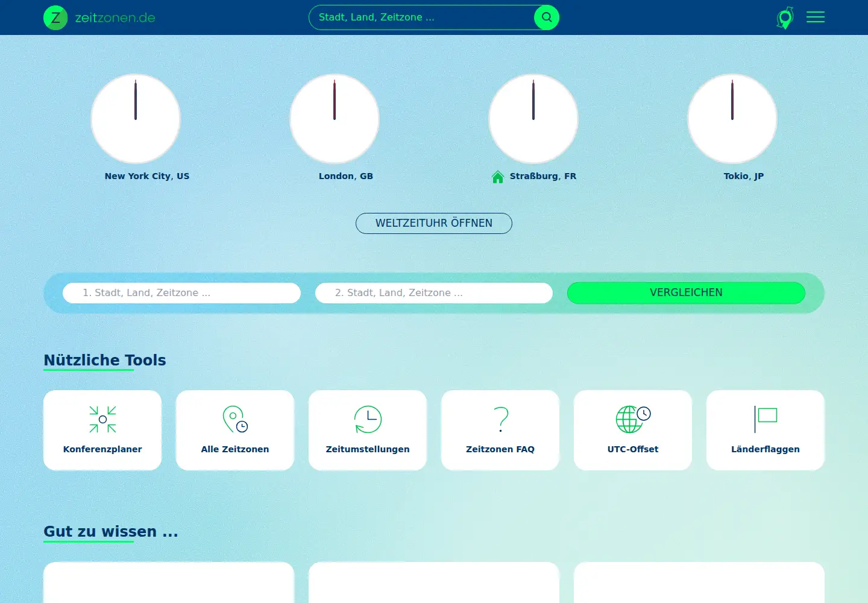
Task: Click the green home icon beside Straßburg
Action: 498,177
